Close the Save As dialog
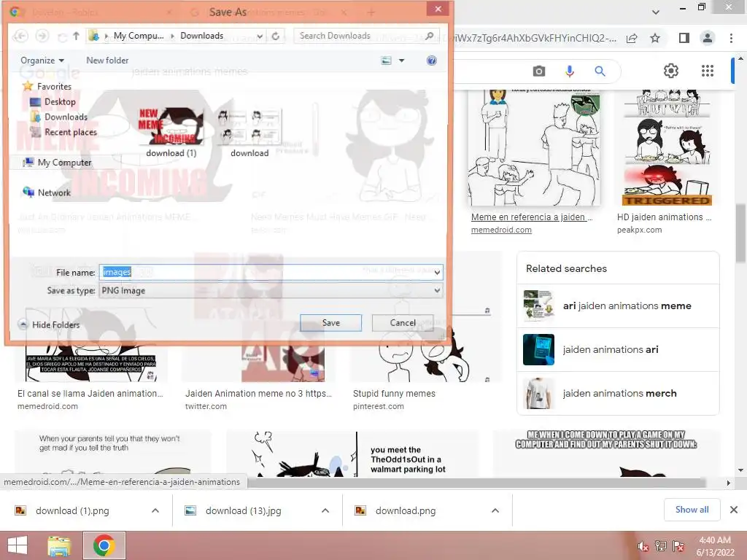Screen dimensions: 747x560 tap(438, 9)
